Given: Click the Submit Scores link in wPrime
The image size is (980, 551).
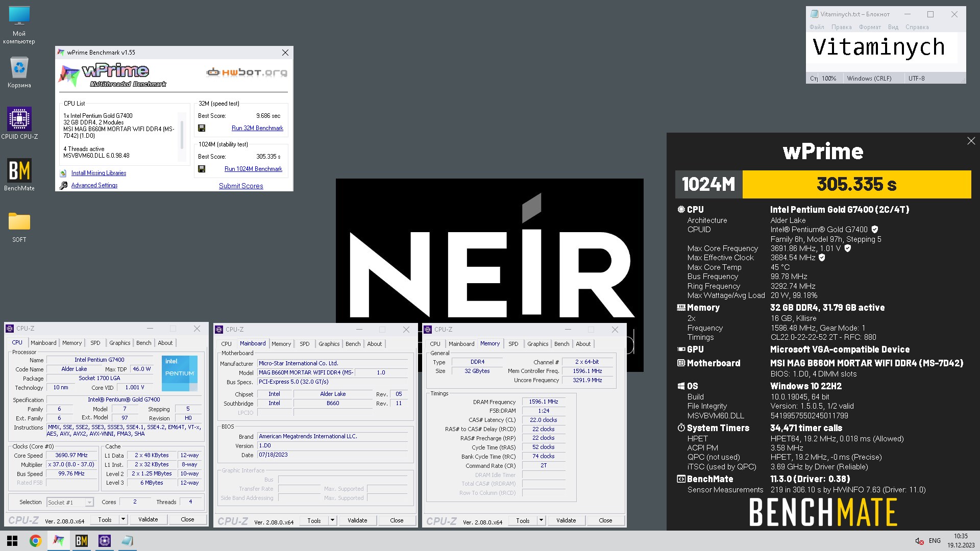Looking at the screenshot, I should (241, 186).
